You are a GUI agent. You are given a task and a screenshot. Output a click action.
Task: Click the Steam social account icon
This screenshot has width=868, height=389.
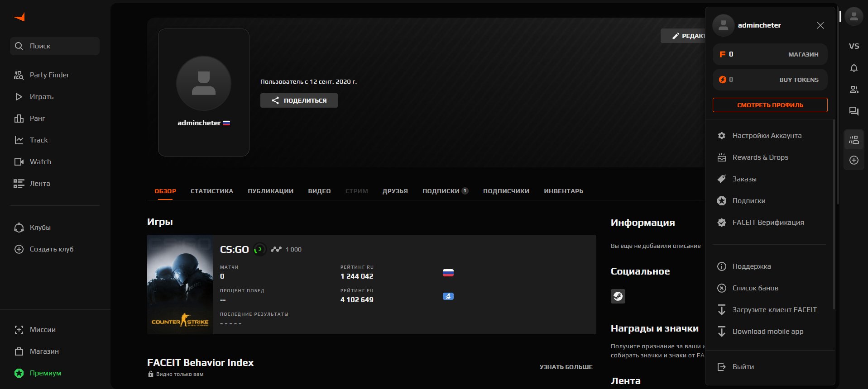pyautogui.click(x=618, y=296)
